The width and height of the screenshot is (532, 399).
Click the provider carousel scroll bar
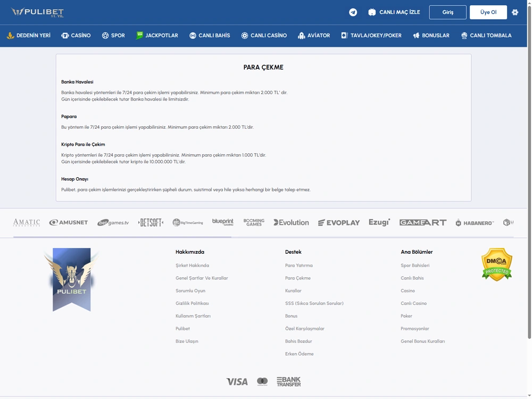pyautogui.click(x=122, y=237)
